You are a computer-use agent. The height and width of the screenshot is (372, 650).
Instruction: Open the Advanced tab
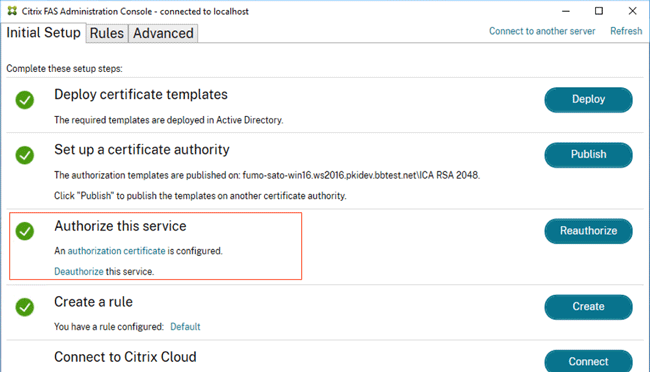coord(163,33)
